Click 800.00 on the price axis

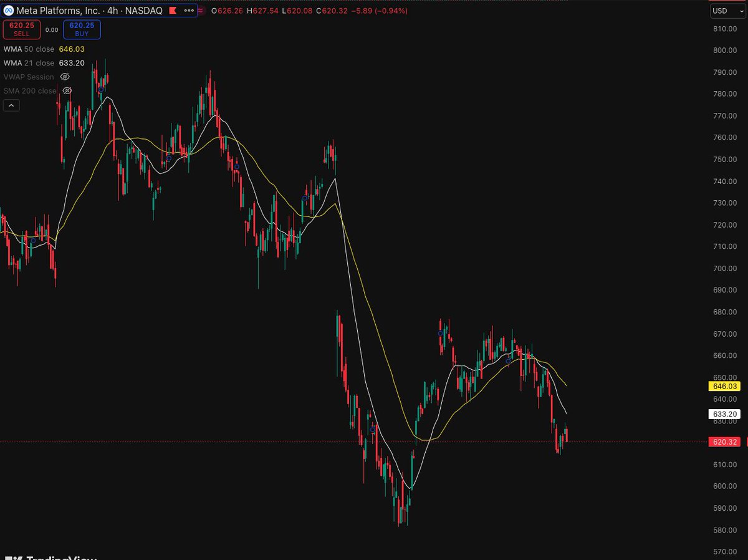tap(724, 51)
